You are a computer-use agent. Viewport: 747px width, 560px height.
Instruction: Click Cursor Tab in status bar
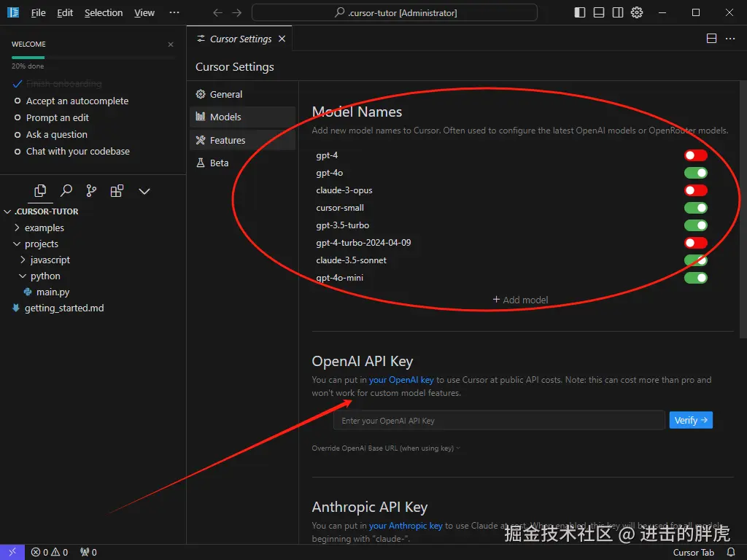(693, 553)
